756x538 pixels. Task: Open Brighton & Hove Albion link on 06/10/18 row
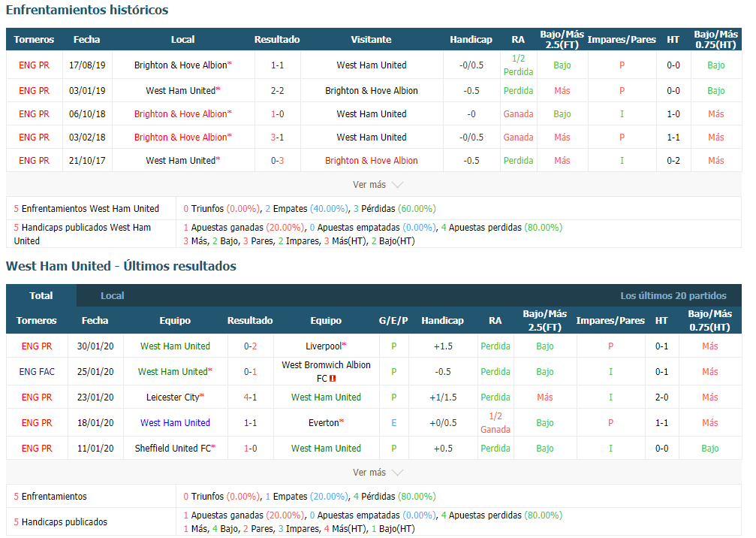pyautogui.click(x=182, y=114)
